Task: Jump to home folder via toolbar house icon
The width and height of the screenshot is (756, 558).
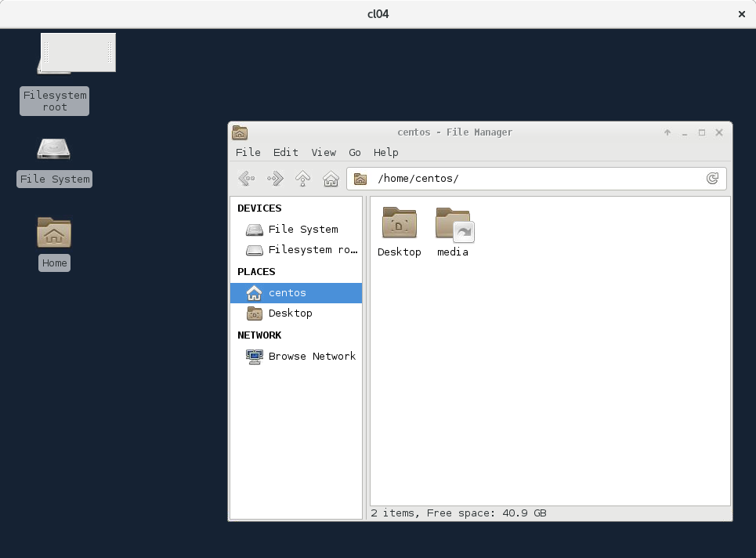Action: click(x=331, y=179)
